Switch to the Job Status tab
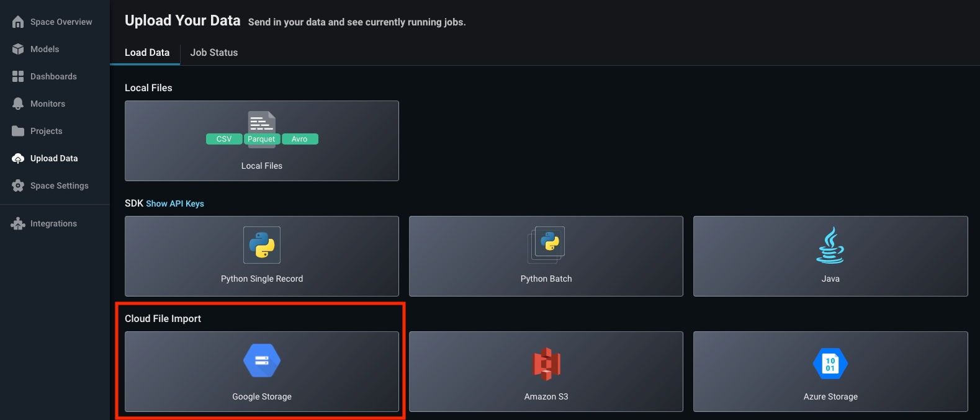Image resolution: width=980 pixels, height=420 pixels. click(214, 53)
